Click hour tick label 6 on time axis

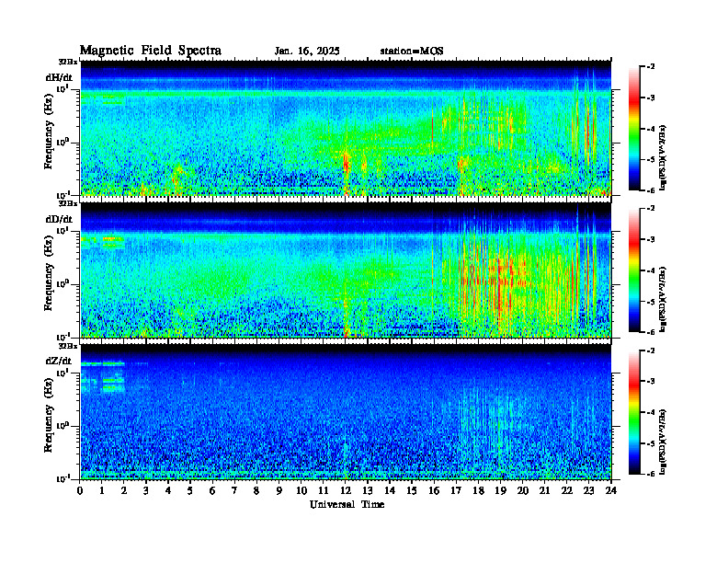(212, 491)
